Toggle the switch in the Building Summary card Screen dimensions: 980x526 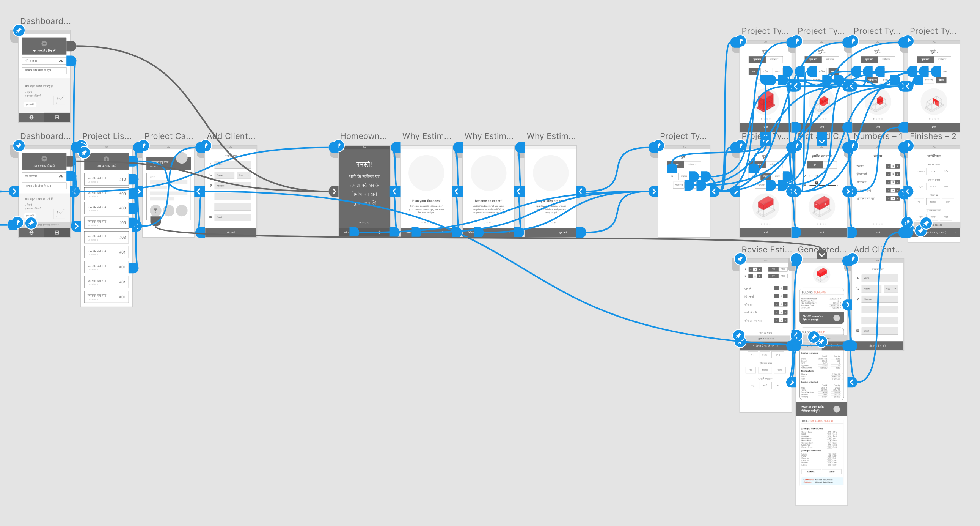(x=836, y=318)
